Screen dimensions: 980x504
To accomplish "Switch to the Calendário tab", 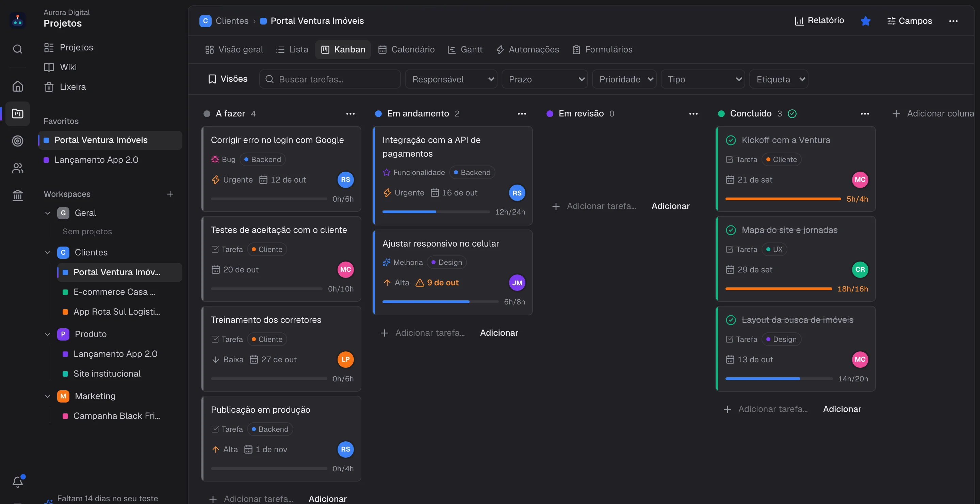I will (406, 49).
